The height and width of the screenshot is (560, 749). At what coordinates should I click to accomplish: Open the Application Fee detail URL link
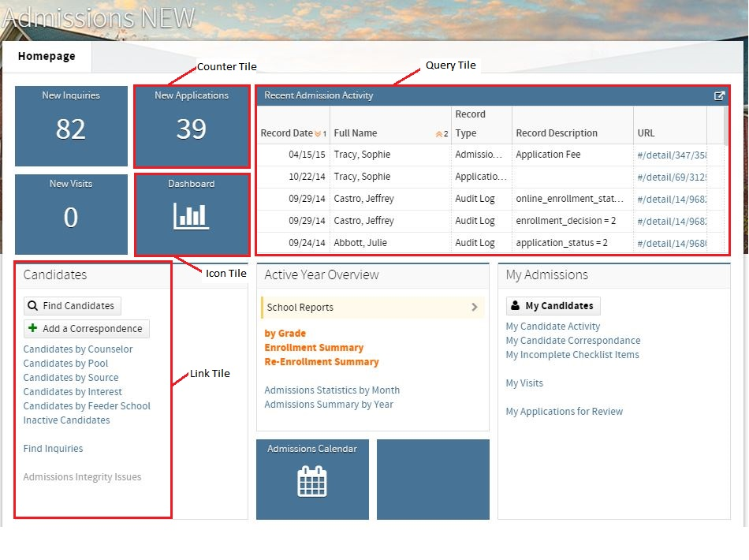click(672, 155)
